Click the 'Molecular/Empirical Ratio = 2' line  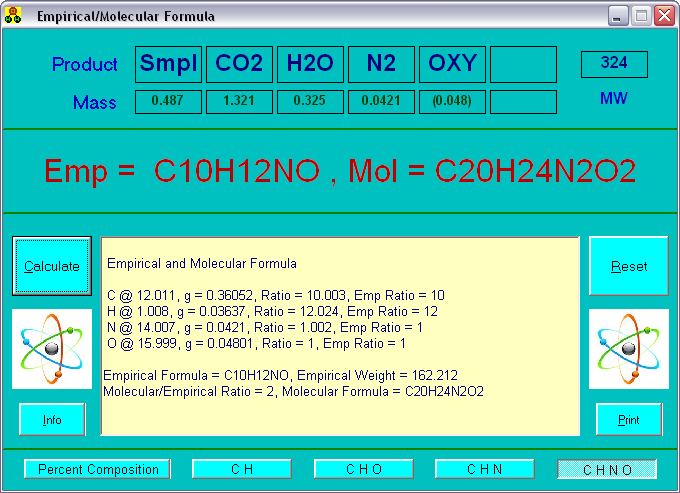coord(294,391)
